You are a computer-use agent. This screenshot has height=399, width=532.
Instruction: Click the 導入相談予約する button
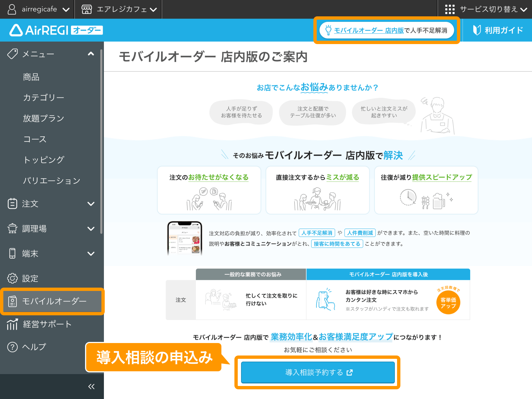318,372
